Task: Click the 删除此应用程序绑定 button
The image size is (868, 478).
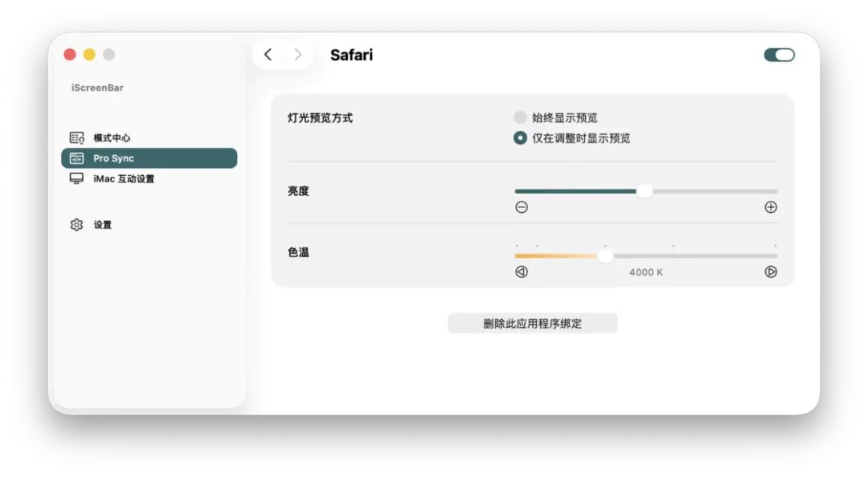Action: (533, 324)
